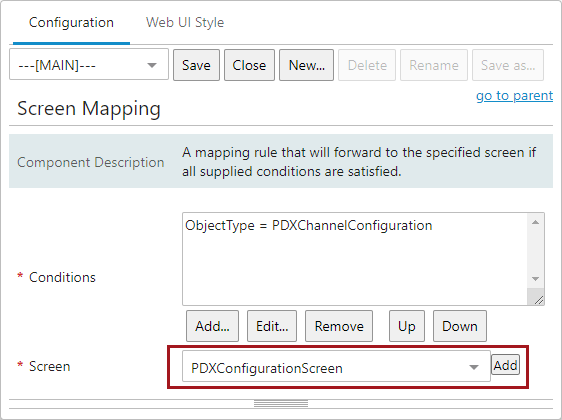562x420 pixels.
Task: Click the Rename button
Action: [434, 65]
